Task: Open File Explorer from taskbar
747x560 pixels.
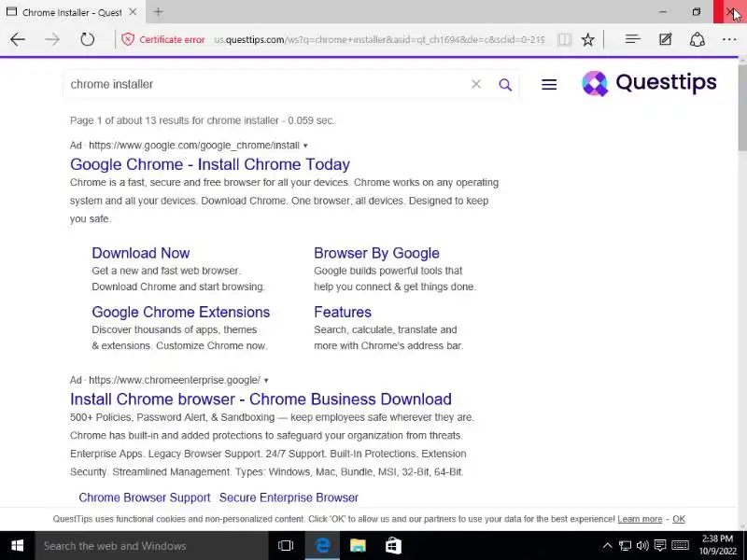Action: pyautogui.click(x=358, y=546)
